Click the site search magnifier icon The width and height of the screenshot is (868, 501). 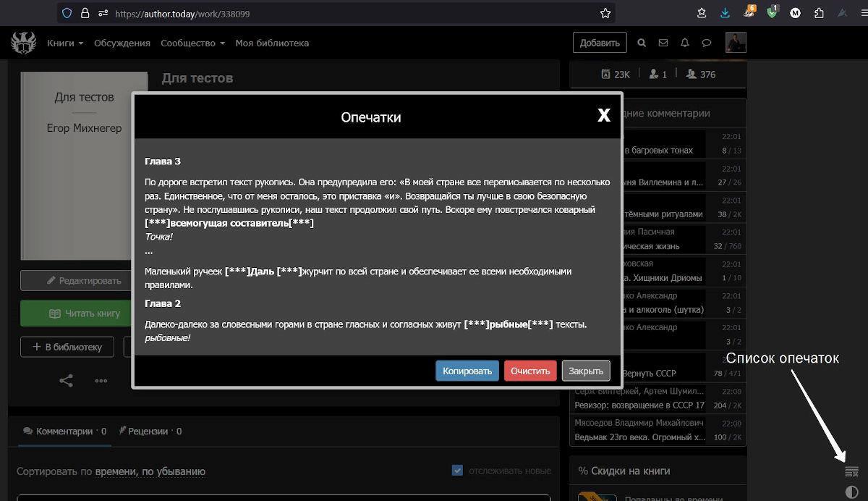point(642,43)
